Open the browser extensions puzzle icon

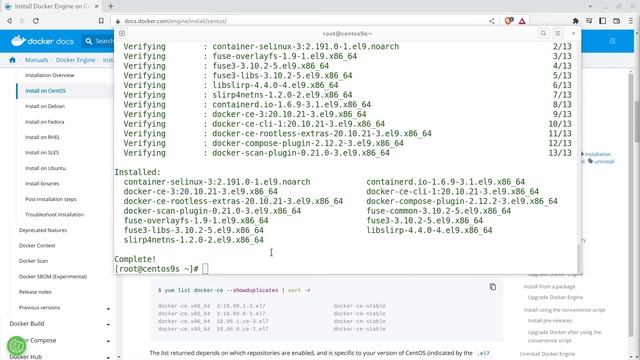click(x=576, y=21)
